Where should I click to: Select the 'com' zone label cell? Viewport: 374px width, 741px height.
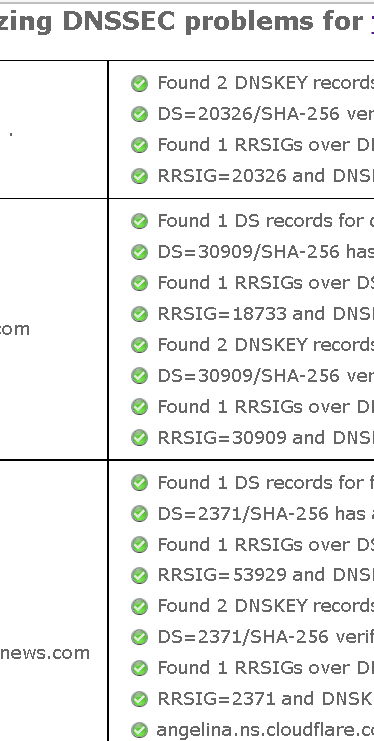pos(15,329)
